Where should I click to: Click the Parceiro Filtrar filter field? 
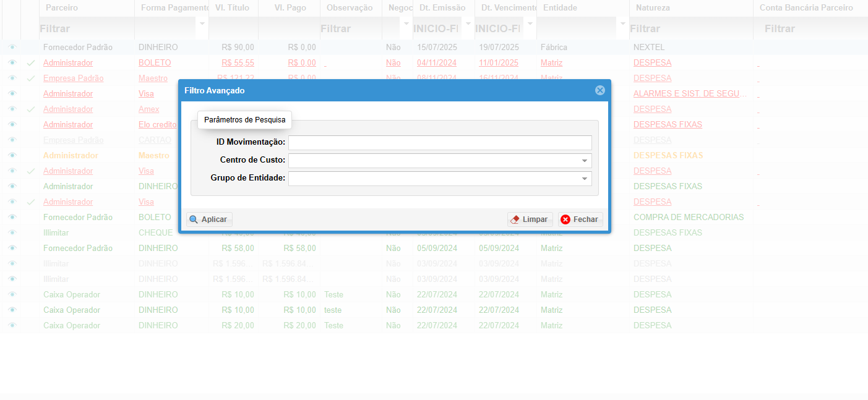(x=87, y=28)
